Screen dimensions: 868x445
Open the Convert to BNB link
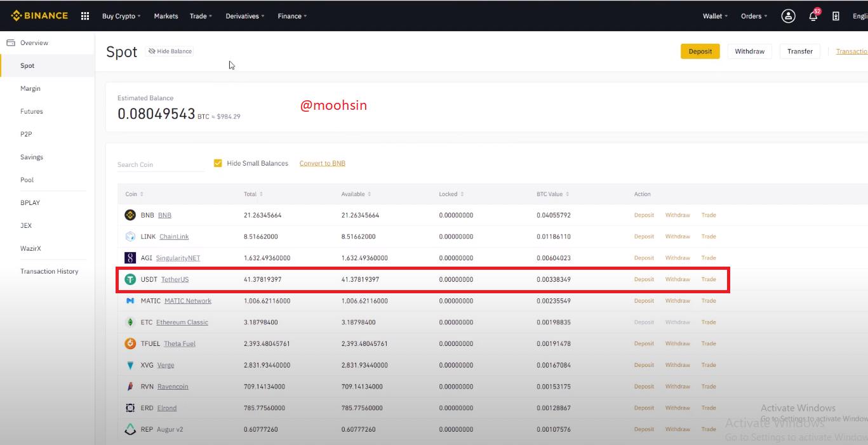click(323, 163)
